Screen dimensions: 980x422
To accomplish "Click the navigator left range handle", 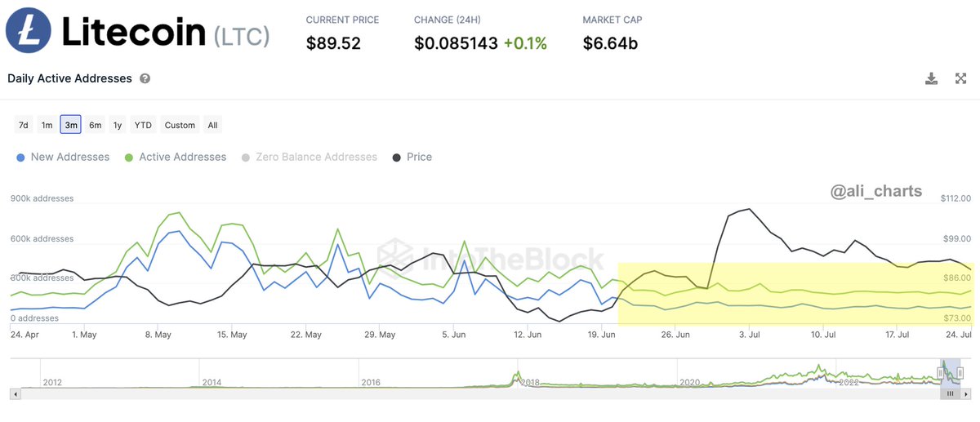I will point(940,373).
